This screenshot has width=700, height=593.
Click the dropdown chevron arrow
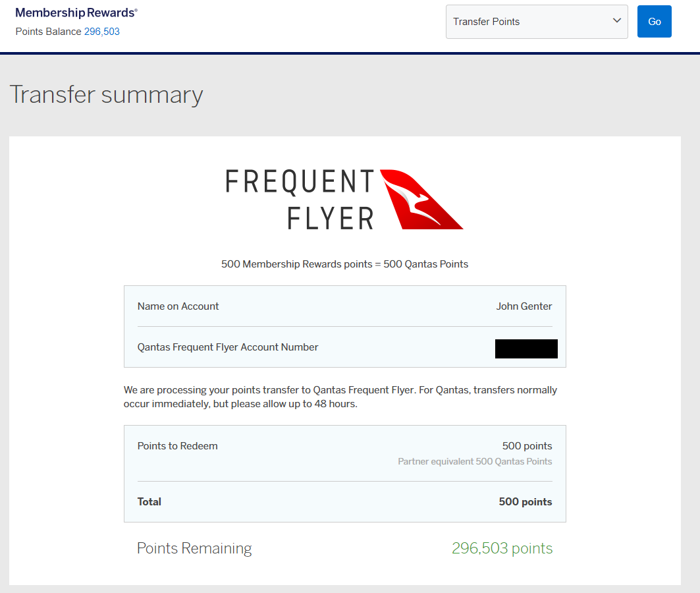[x=617, y=21]
